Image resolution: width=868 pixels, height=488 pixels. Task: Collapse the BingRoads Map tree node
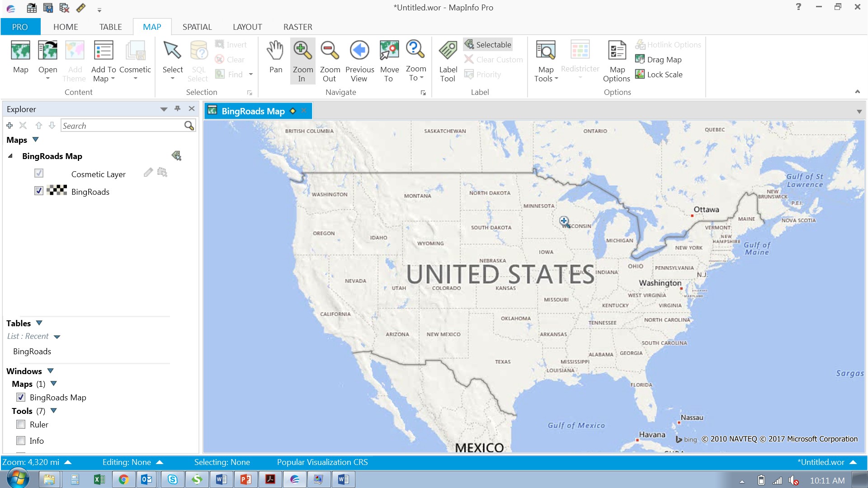coord(10,156)
